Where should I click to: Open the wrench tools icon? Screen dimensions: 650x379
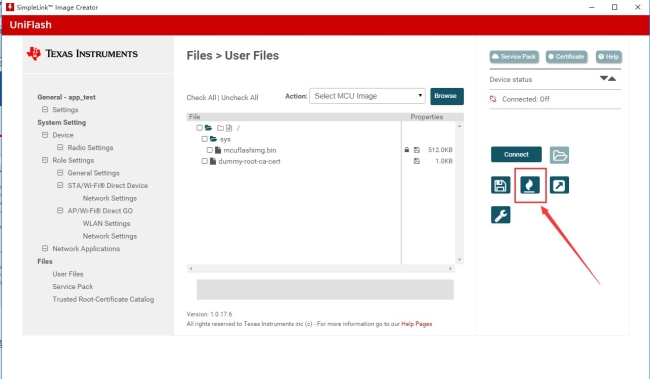pyautogui.click(x=500, y=215)
